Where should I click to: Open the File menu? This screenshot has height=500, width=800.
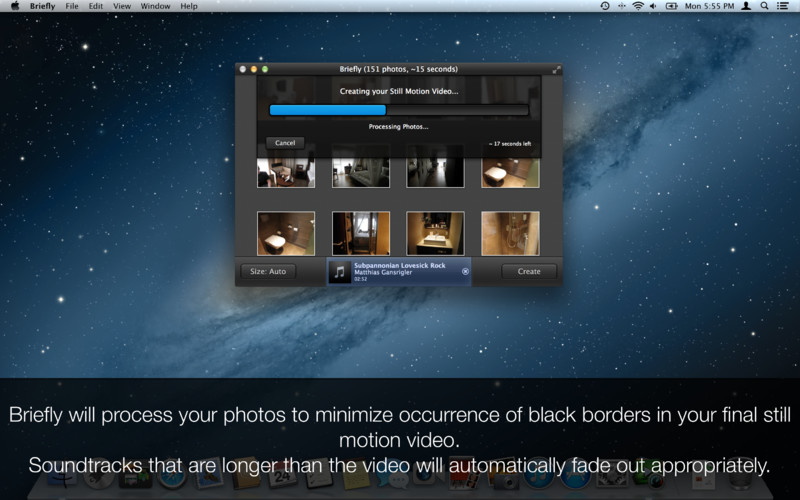pos(72,6)
